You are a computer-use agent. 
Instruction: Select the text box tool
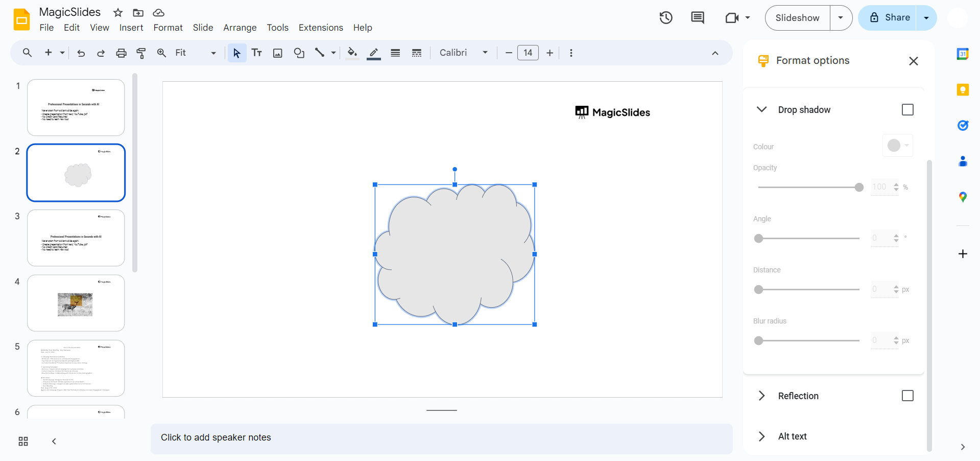click(x=257, y=53)
